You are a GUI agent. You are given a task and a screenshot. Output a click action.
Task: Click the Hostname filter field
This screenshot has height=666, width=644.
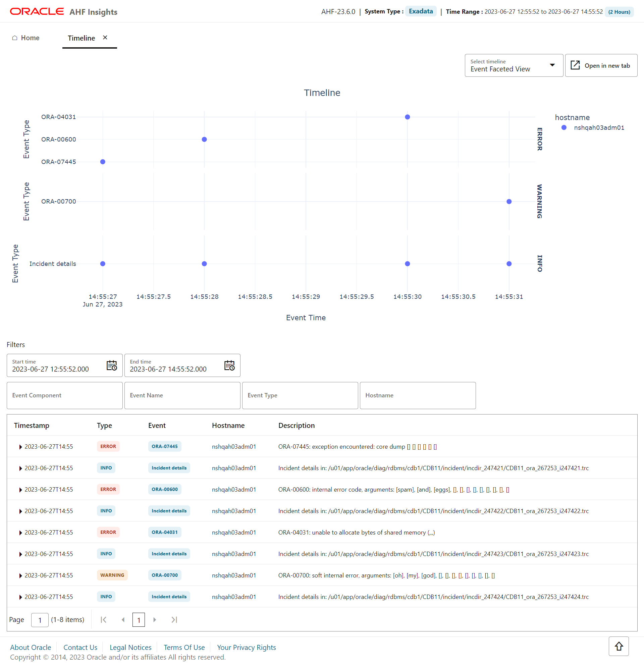(x=418, y=395)
